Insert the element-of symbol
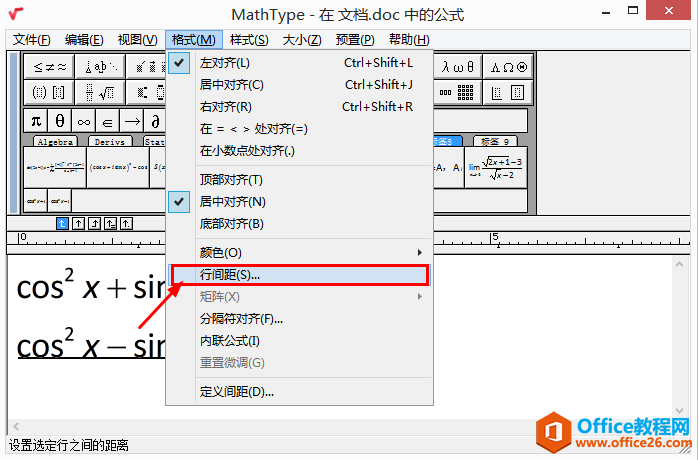699x460 pixels. click(107, 121)
